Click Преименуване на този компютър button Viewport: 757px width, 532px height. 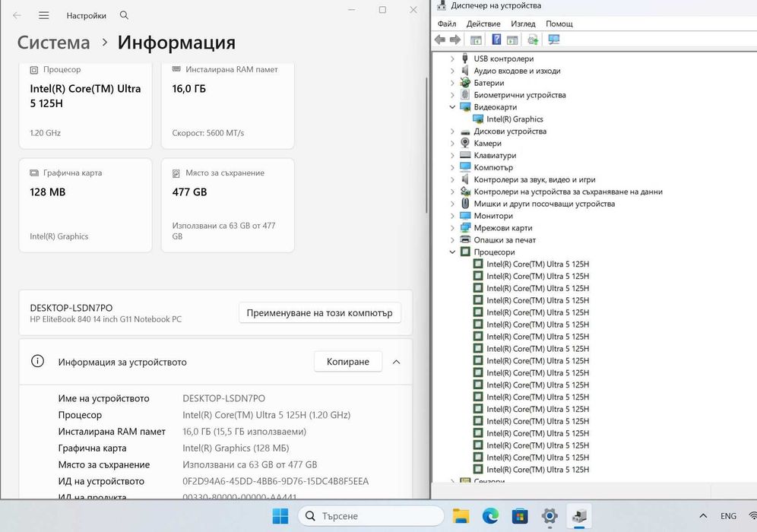coord(320,313)
